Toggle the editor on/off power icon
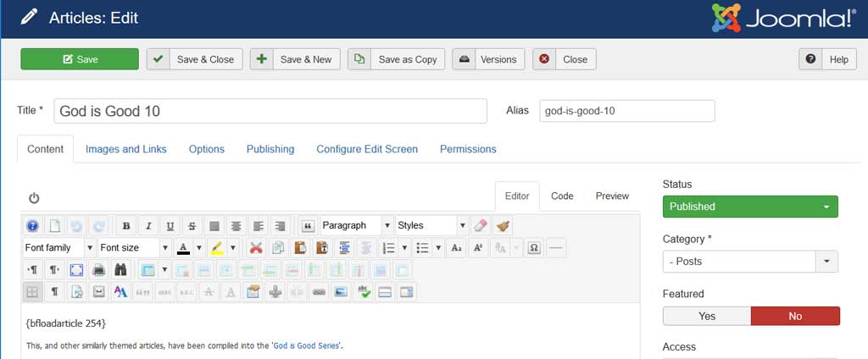Image resolution: width=868 pixels, height=359 pixels. [x=34, y=198]
